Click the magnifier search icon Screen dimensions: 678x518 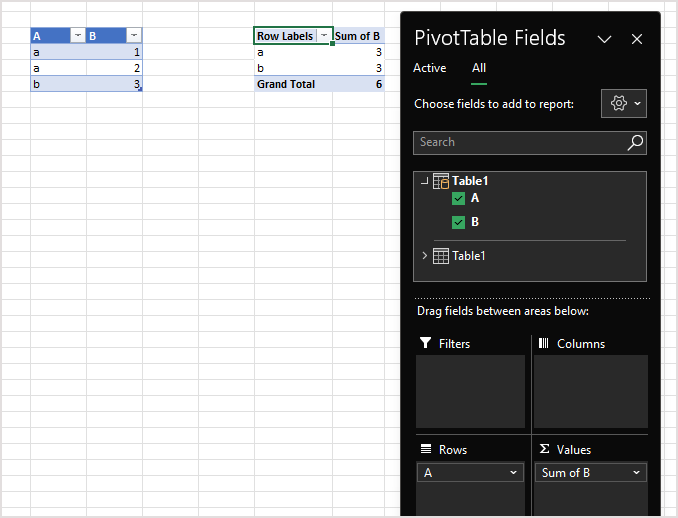tap(635, 142)
